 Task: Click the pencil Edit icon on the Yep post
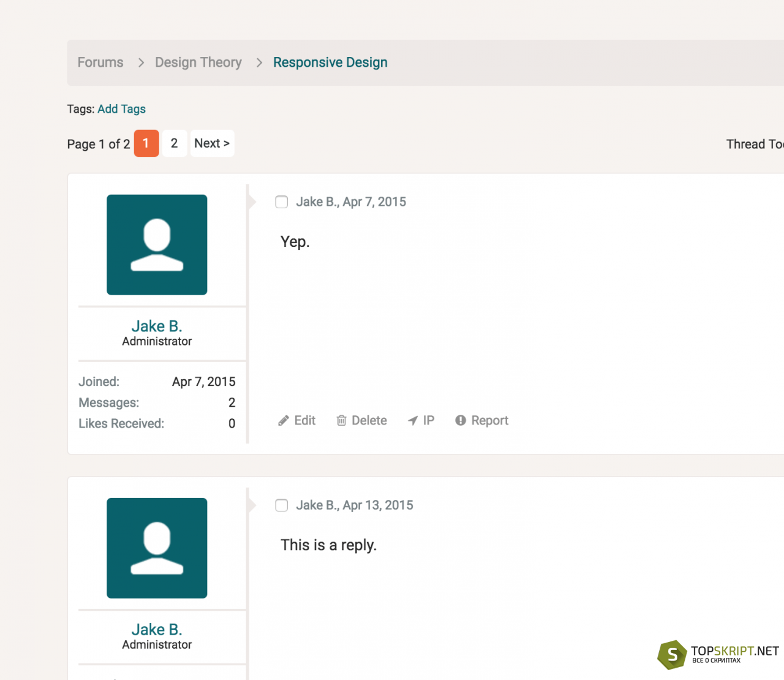(x=284, y=420)
